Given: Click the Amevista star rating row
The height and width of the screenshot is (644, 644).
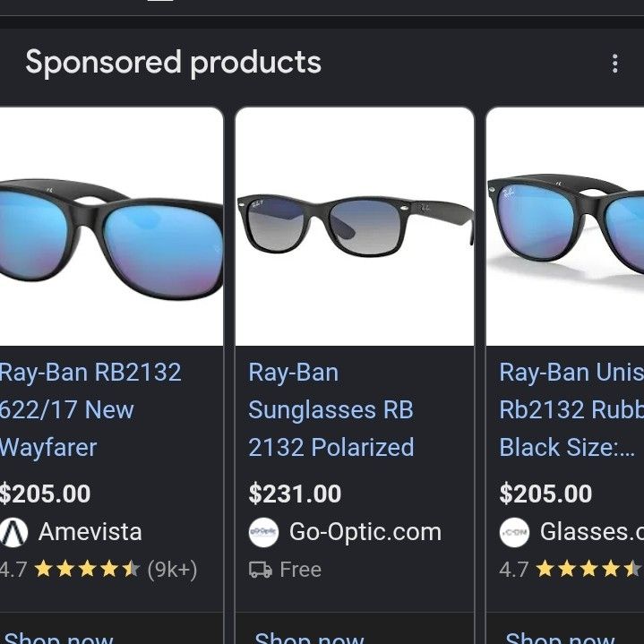Looking at the screenshot, I should pyautogui.click(x=99, y=570).
